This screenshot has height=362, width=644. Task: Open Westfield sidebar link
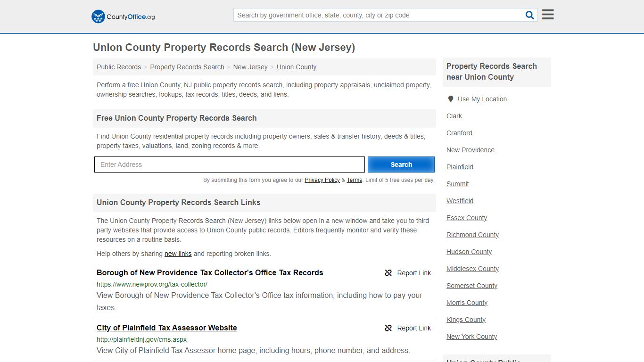point(460,201)
